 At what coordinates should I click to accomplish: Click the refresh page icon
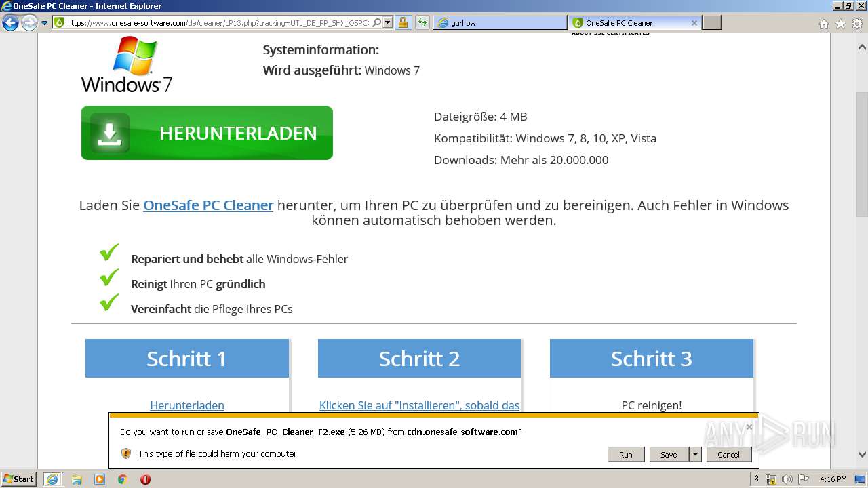(422, 22)
